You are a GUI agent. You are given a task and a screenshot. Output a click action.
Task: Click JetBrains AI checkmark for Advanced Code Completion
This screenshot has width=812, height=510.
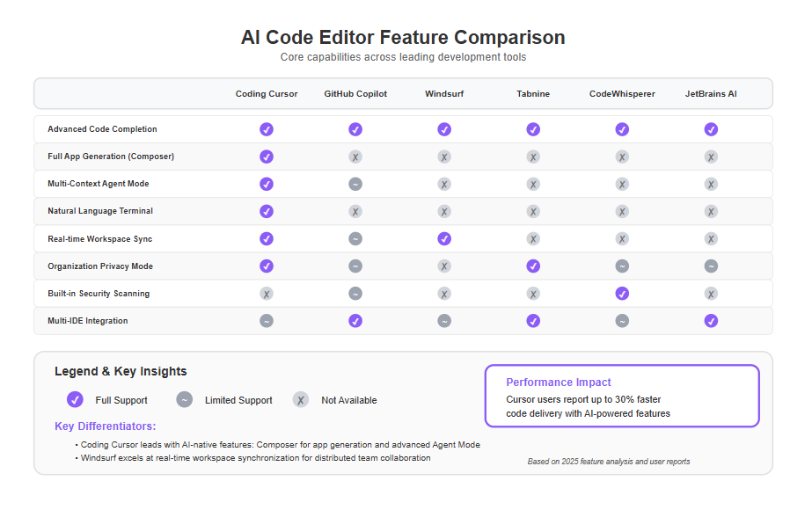point(711,129)
